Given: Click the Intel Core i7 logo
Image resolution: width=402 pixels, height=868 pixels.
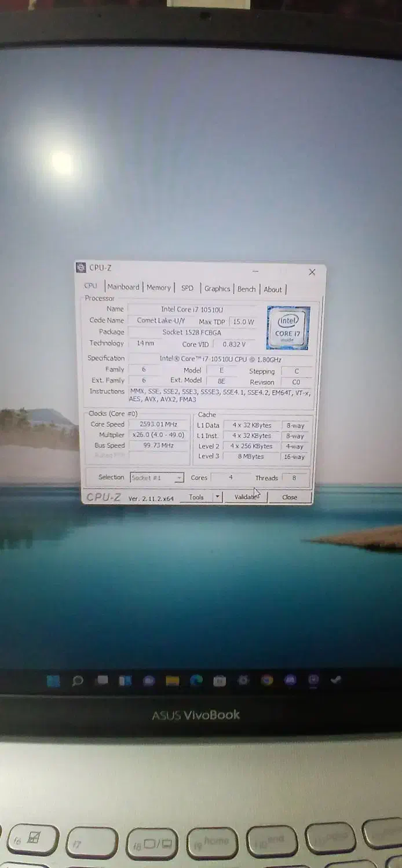Looking at the screenshot, I should tap(288, 328).
